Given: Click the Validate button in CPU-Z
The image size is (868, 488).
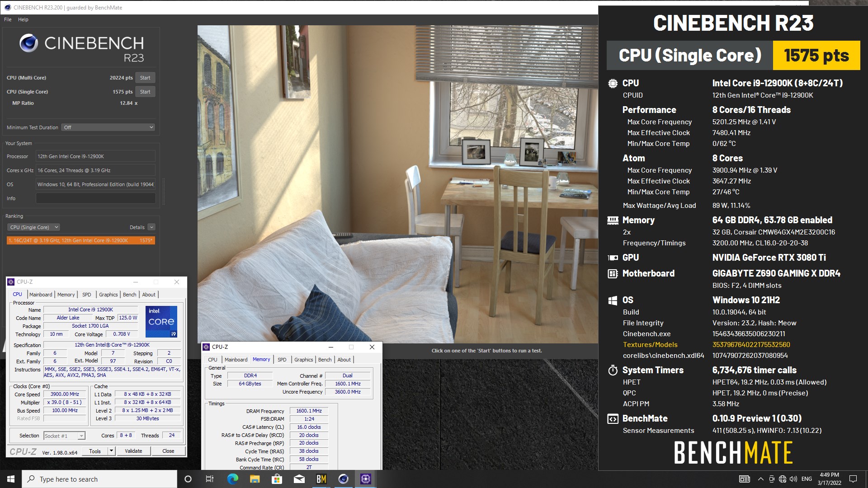Looking at the screenshot, I should tap(133, 451).
